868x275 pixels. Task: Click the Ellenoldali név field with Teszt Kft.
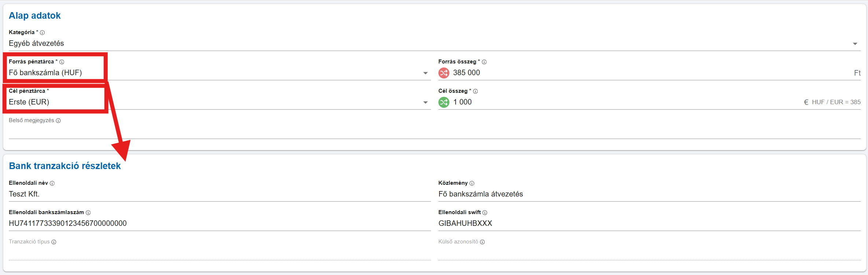(219, 194)
